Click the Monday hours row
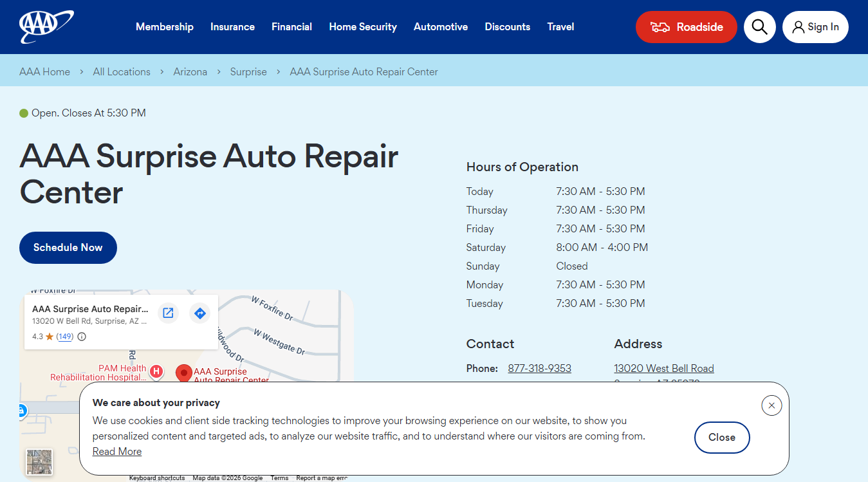868x482 pixels. point(556,285)
